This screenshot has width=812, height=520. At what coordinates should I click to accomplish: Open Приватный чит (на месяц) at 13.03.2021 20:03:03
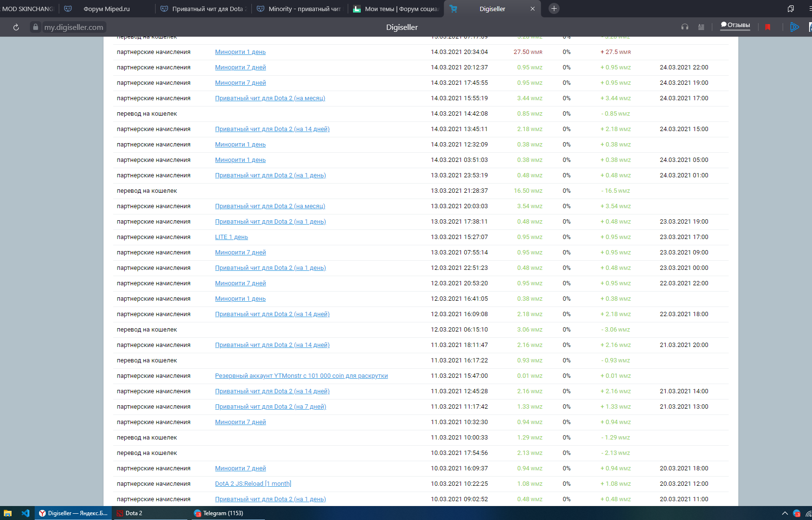(x=270, y=206)
